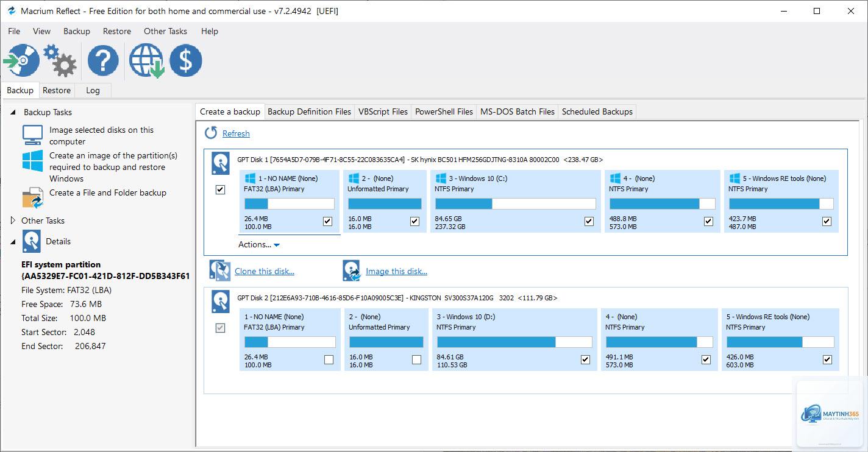Select the Backup tab below the toolbar
Screen dimensions: 868x452
pyautogui.click(x=20, y=90)
